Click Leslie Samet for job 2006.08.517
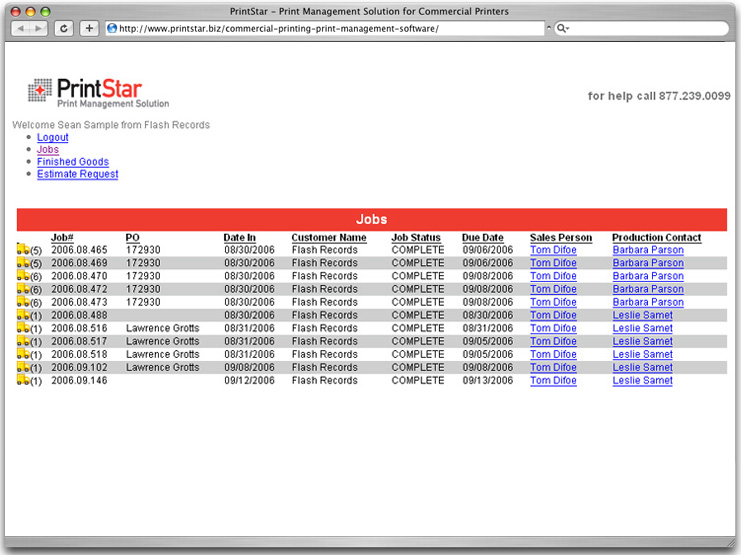This screenshot has width=741, height=555. pos(643,341)
